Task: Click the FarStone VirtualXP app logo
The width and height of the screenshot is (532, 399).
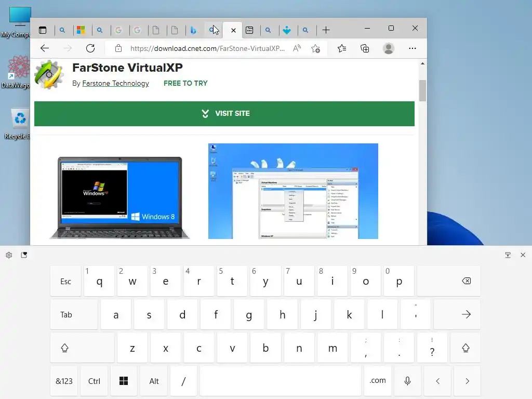Action: pos(49,74)
